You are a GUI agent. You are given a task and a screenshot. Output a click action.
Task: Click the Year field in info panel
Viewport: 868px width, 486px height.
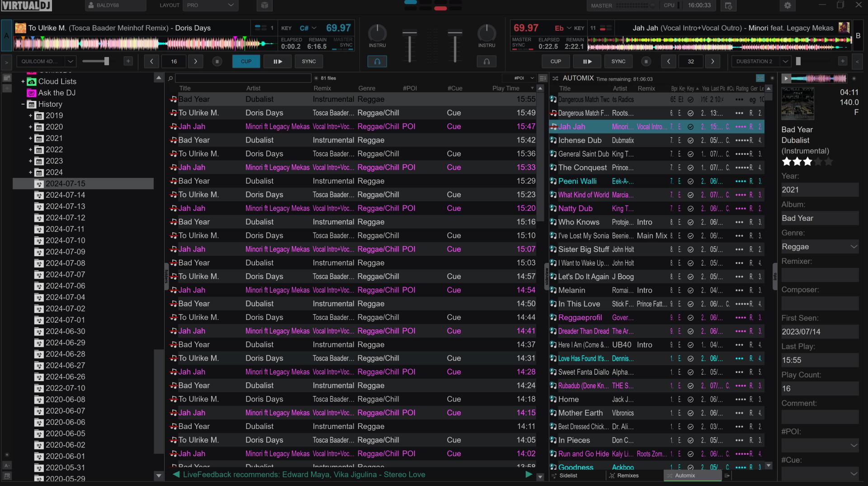(x=820, y=190)
